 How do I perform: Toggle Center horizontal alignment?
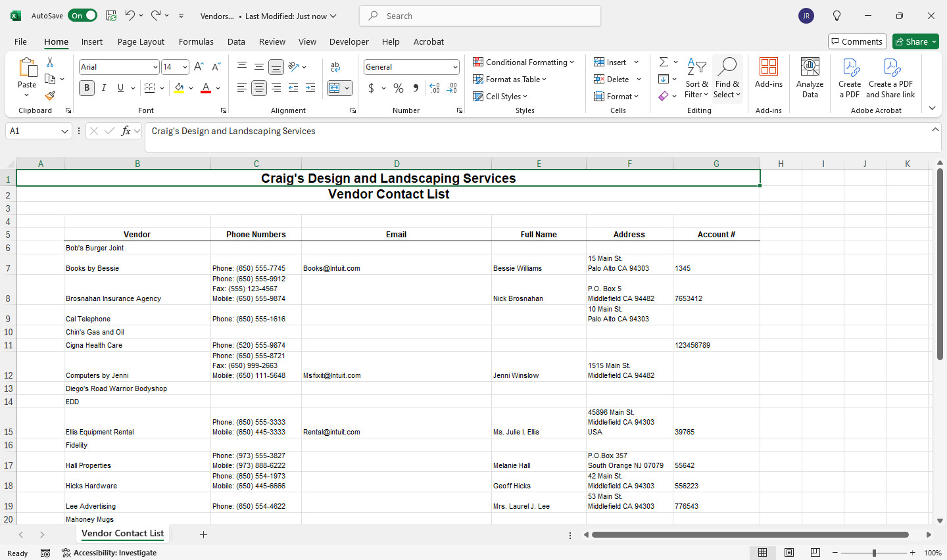coord(259,88)
